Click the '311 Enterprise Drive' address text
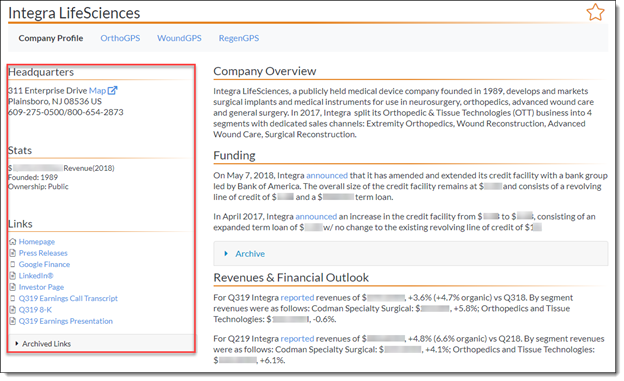The image size is (624, 381). coord(47,91)
